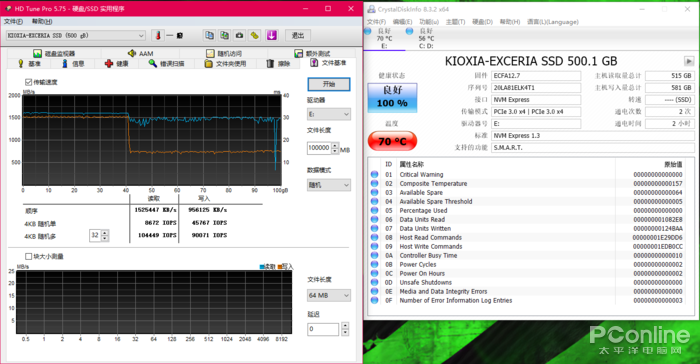Switch to the error scan magnifier tab
The height and width of the screenshot is (364, 700).
pyautogui.click(x=167, y=64)
